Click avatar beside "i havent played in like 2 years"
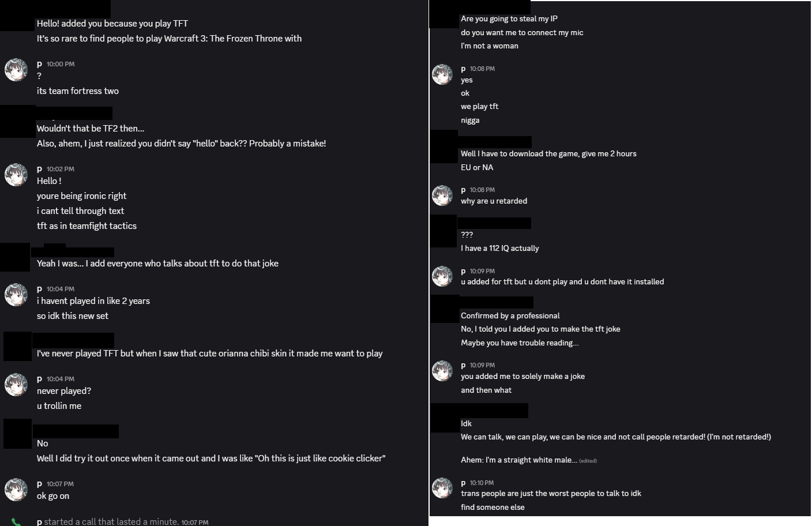This screenshot has height=526, width=812. pyautogui.click(x=16, y=295)
